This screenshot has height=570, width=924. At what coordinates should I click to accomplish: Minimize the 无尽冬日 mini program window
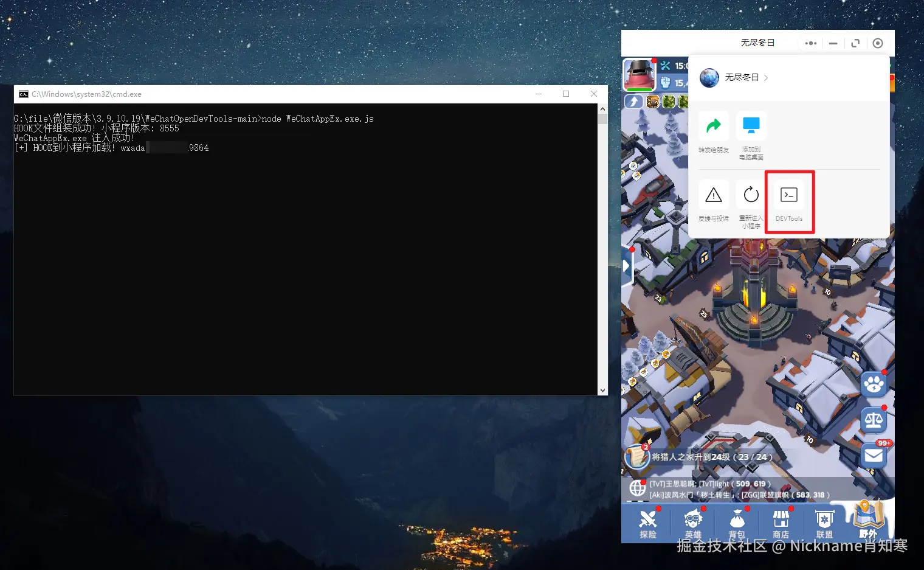pyautogui.click(x=833, y=43)
